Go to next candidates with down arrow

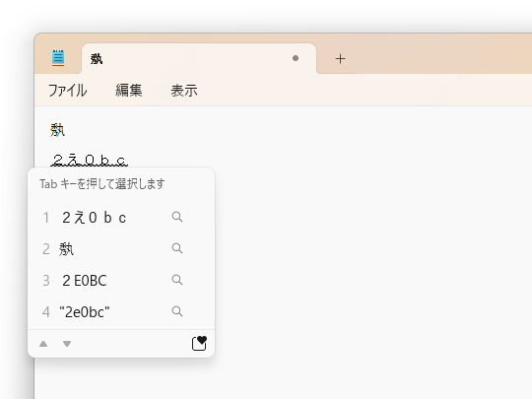67,344
